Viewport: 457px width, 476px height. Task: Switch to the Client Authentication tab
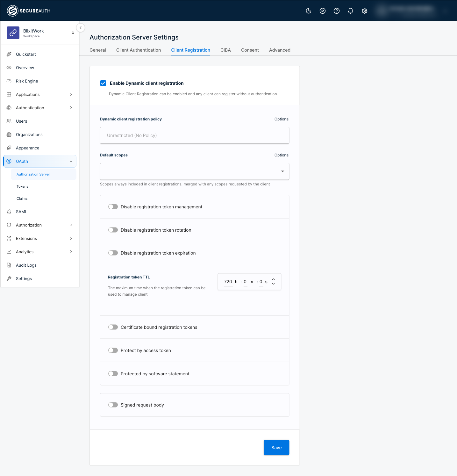139,50
